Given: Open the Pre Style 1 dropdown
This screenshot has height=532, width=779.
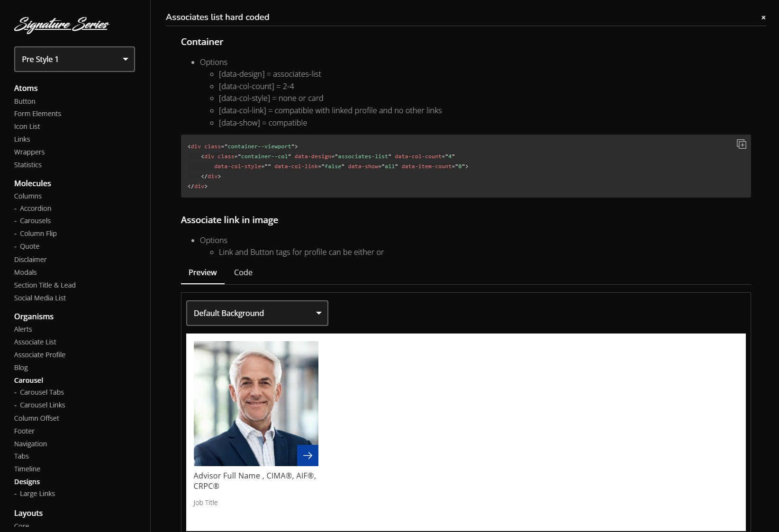Looking at the screenshot, I should [x=74, y=59].
